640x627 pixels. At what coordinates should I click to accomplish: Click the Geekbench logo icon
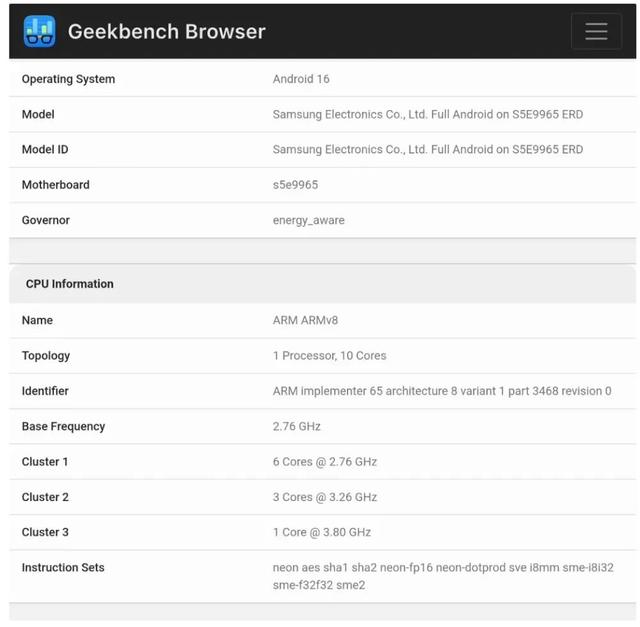click(x=39, y=31)
